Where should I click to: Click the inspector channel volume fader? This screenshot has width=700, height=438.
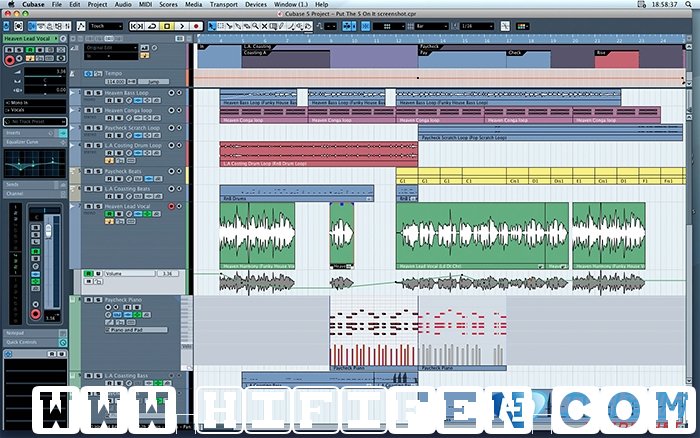(48, 230)
